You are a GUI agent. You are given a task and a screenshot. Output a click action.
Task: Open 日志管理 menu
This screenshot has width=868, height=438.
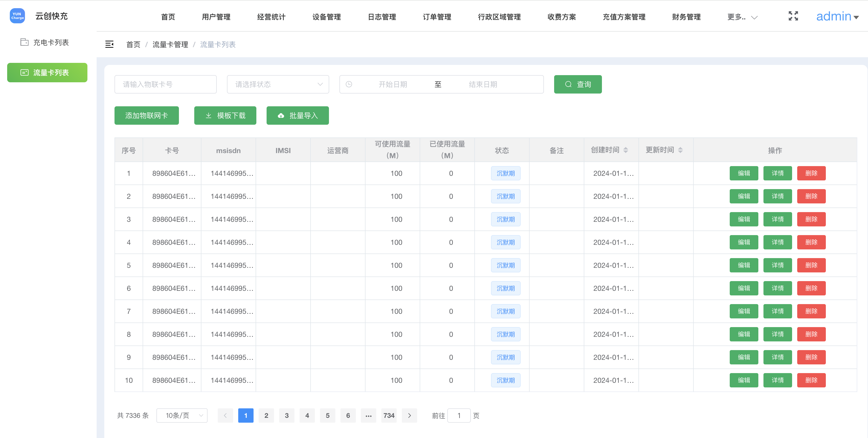pyautogui.click(x=382, y=17)
